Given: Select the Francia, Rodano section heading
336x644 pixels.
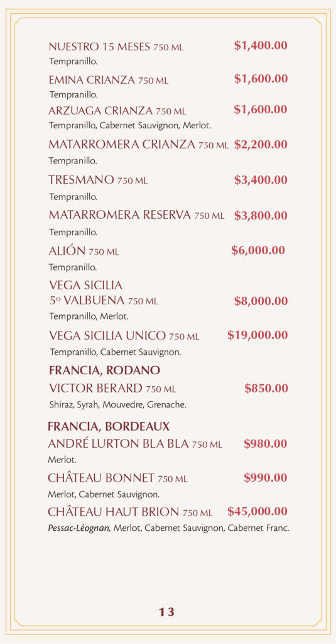Looking at the screenshot, I should pos(105,370).
